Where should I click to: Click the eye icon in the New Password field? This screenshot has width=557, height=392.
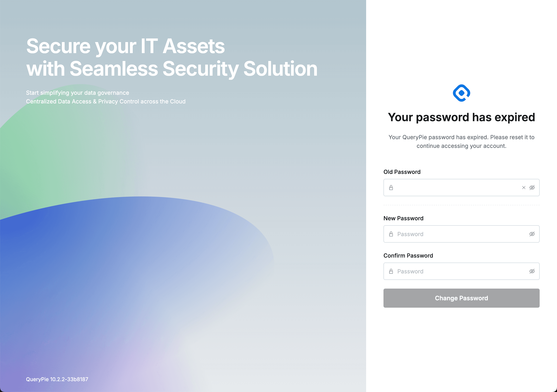(x=532, y=234)
